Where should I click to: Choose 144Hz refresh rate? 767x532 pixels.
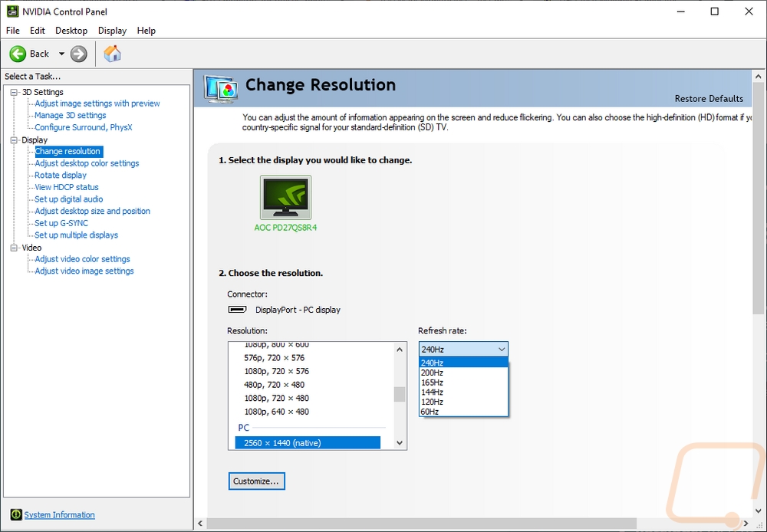[463, 392]
